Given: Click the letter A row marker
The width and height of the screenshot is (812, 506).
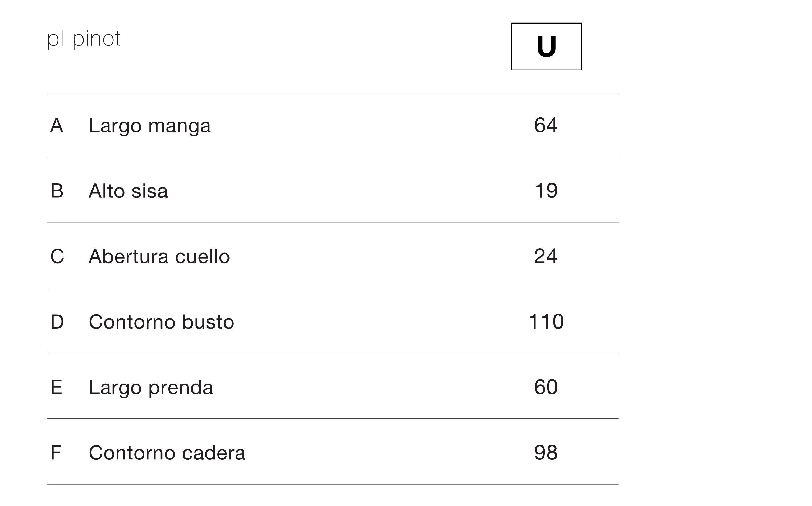Looking at the screenshot, I should pos(57,126).
